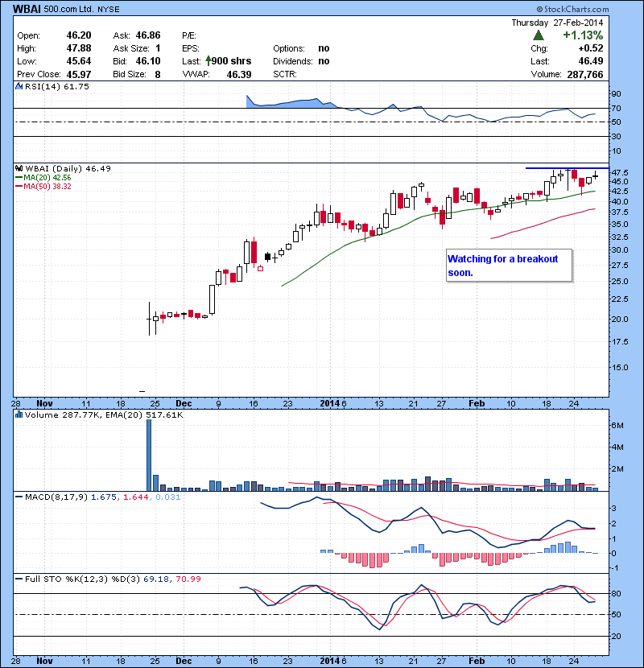
Task: Click the large green up triangle beside +1.13%
Action: pyautogui.click(x=539, y=35)
